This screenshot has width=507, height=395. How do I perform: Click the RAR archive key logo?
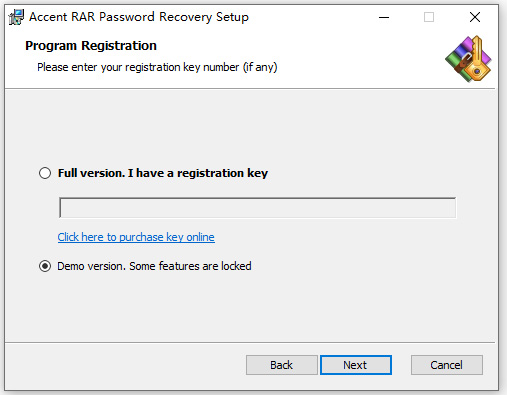[x=468, y=59]
